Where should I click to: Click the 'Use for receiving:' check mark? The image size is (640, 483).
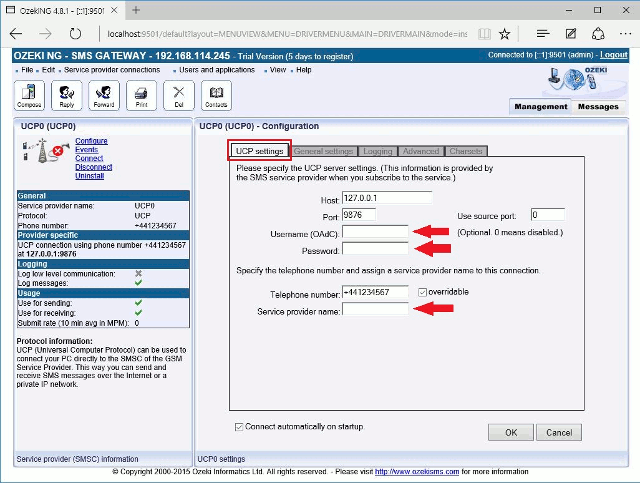(x=138, y=312)
